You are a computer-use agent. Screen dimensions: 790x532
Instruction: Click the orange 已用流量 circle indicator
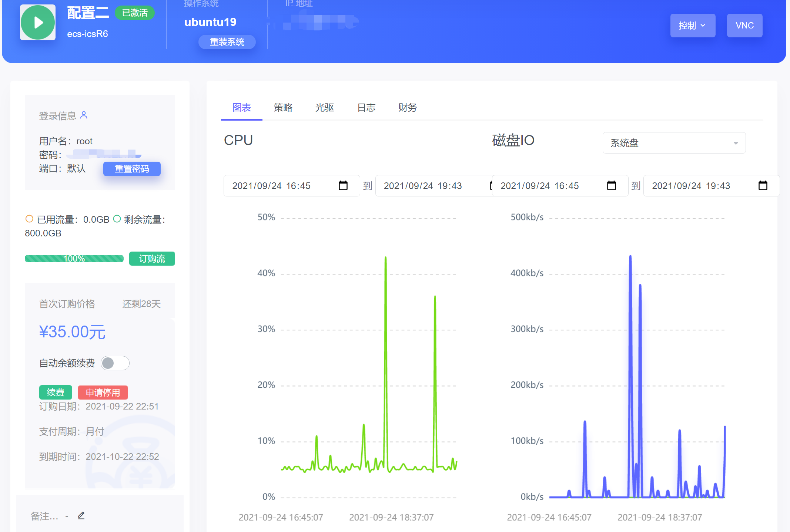(x=29, y=219)
